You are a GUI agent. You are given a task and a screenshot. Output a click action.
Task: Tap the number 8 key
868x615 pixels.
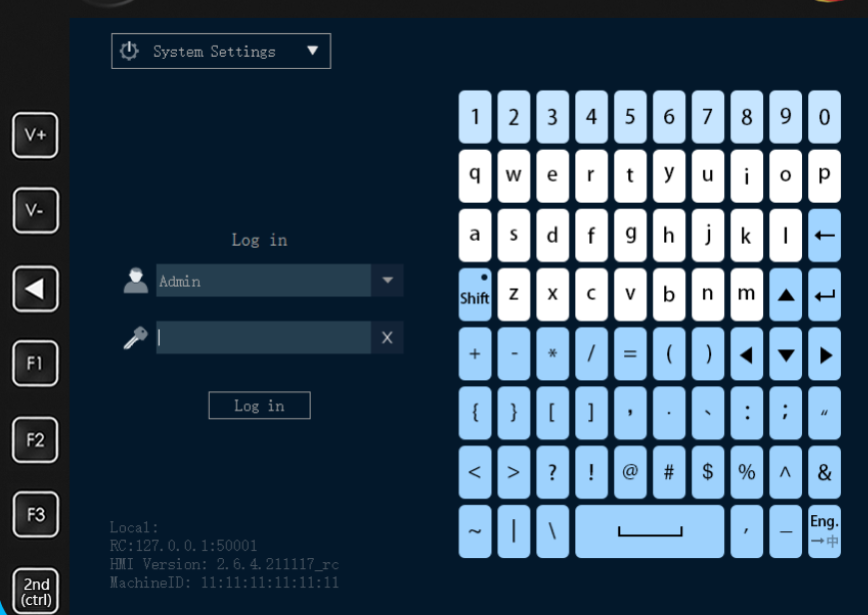coord(747,117)
